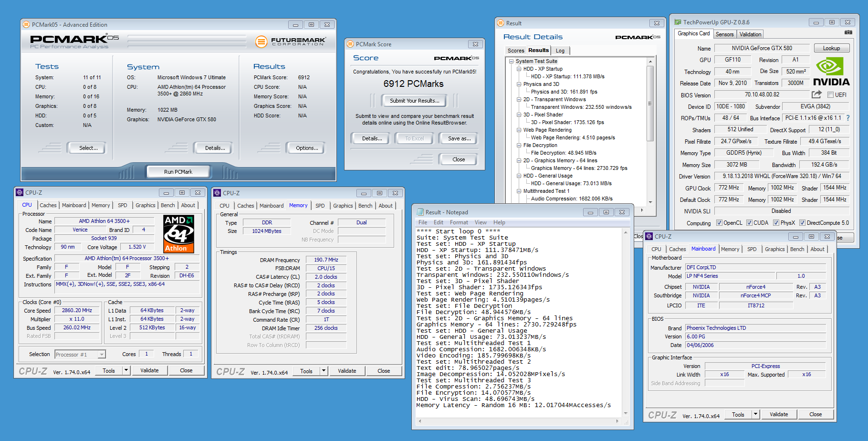Screen dimensions: 868x441
Task: Toggle the CUDA checkbox
Action: point(749,223)
